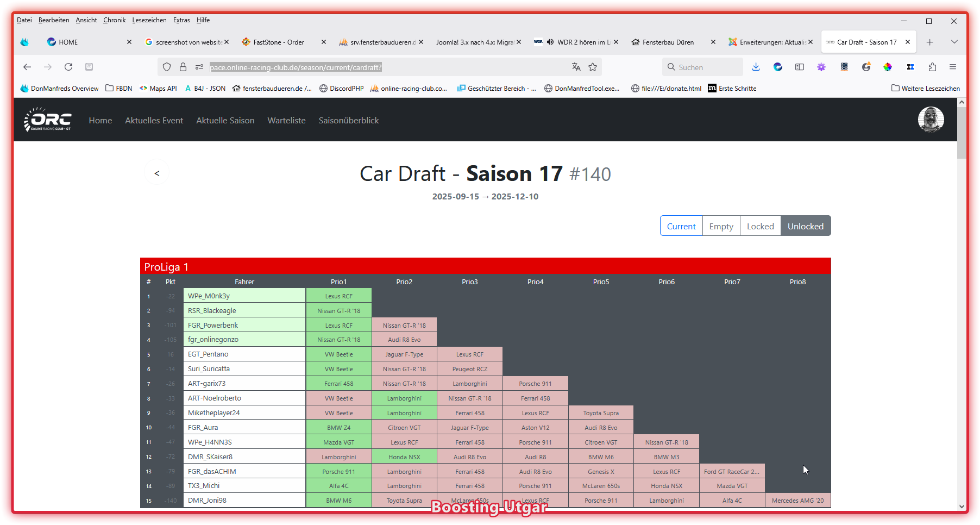Screen dimensions: 980x525
Task: Select the Current view toggle
Action: coord(681,226)
